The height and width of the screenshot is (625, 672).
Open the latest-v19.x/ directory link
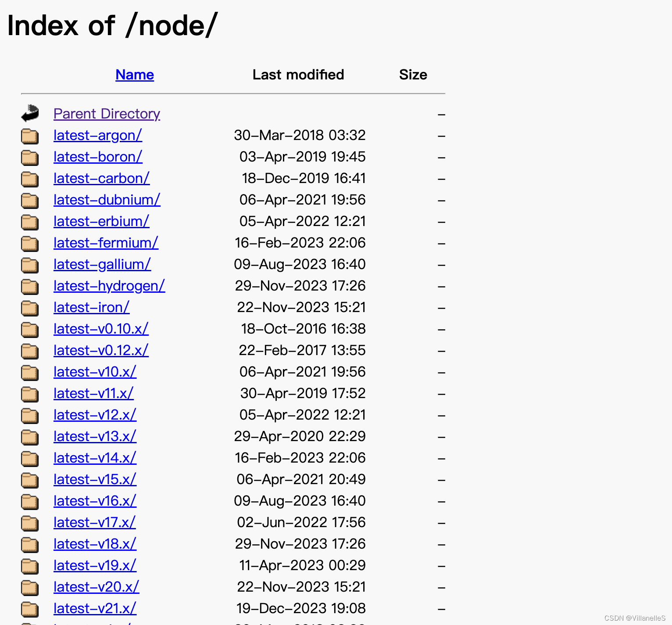pos(95,565)
